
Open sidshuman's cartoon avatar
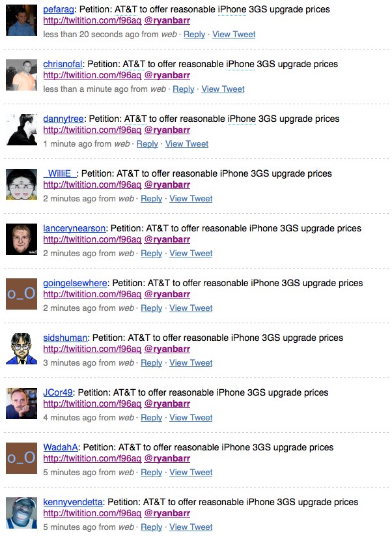coord(21,349)
